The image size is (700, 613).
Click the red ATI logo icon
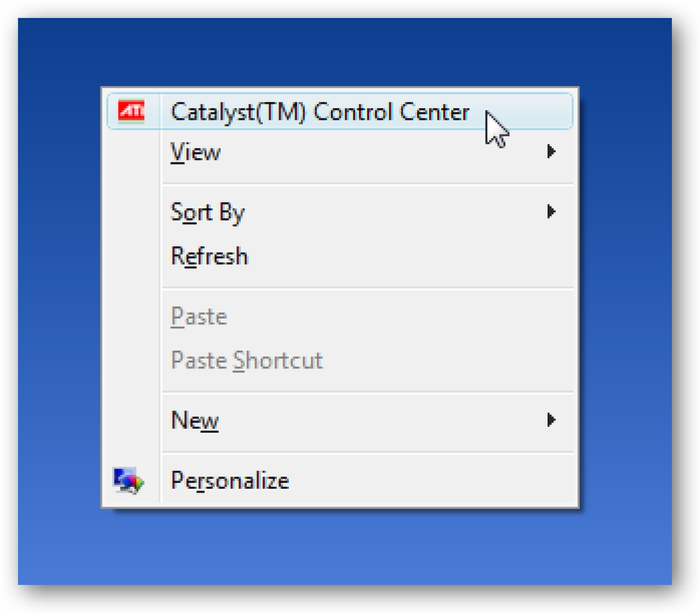click(132, 111)
